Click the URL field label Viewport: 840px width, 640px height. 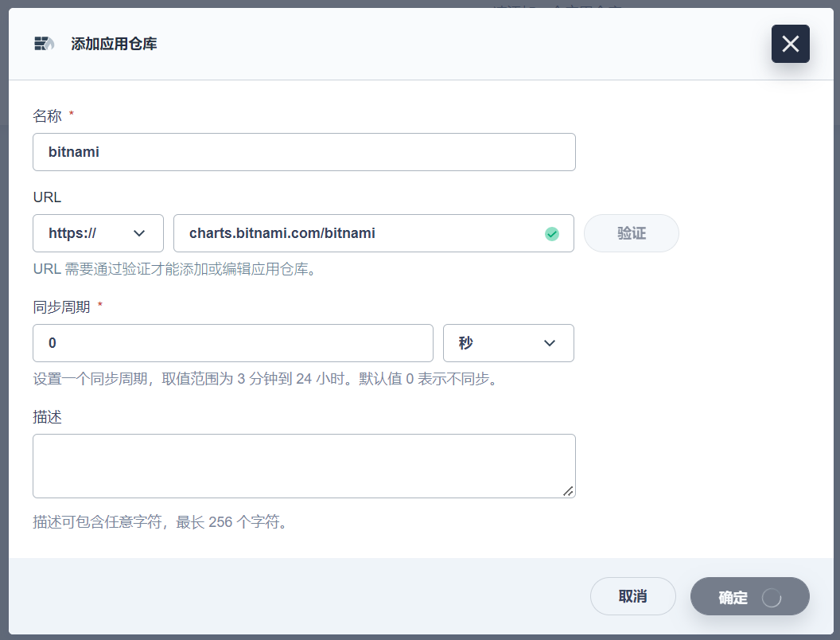pyautogui.click(x=47, y=197)
